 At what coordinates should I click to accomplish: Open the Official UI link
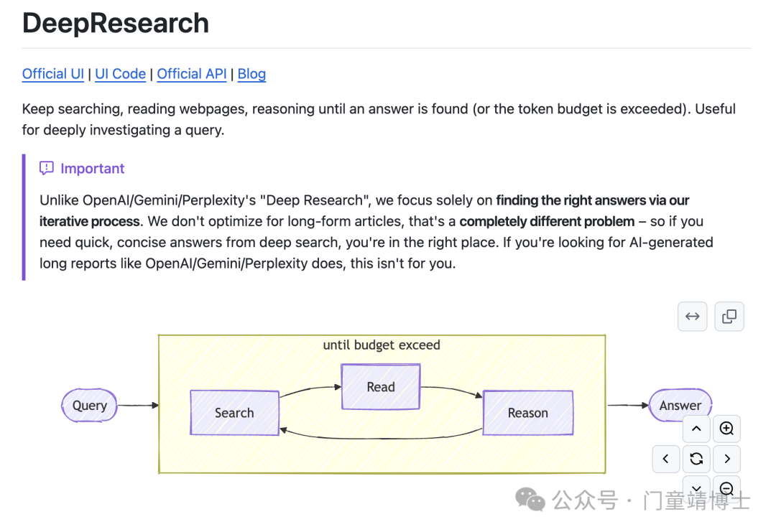tap(53, 74)
